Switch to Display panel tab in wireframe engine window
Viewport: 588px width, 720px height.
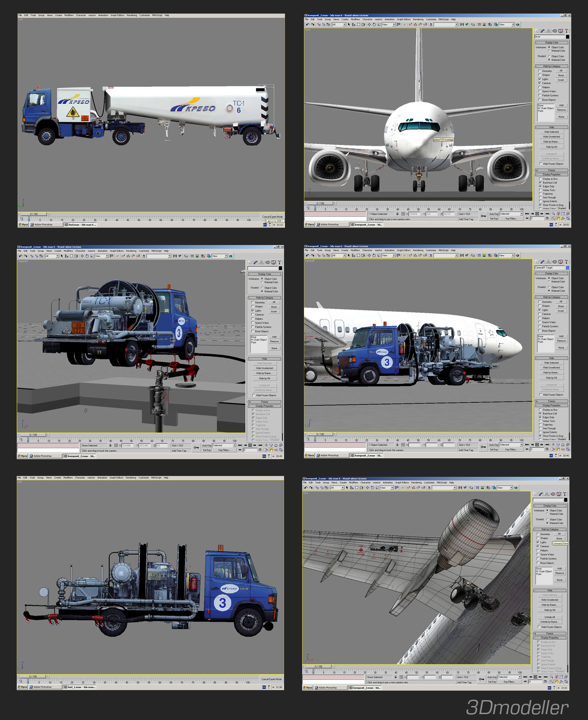[x=559, y=494]
